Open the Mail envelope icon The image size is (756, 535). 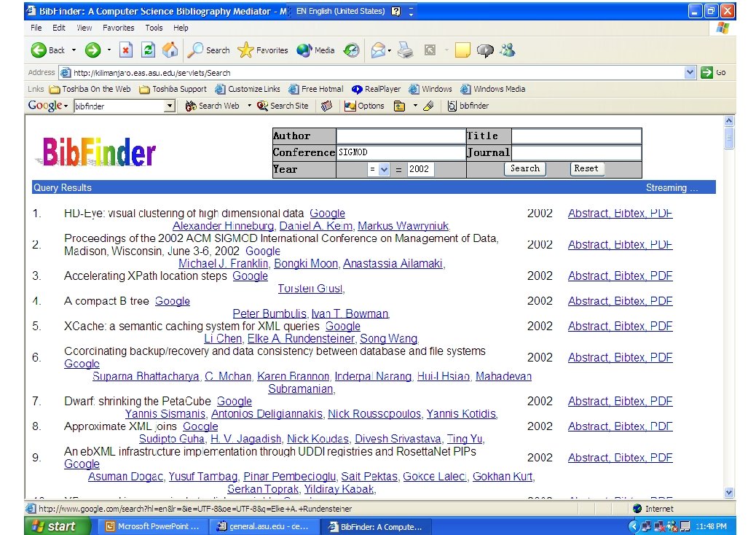pos(378,50)
